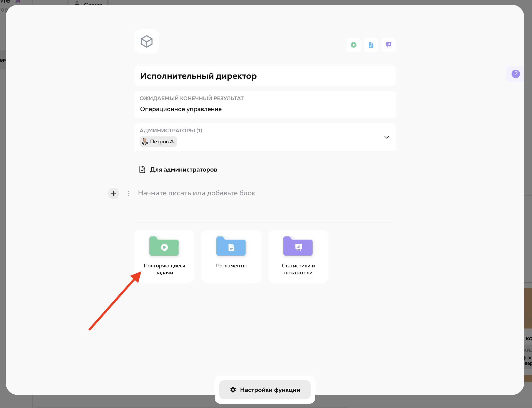Click the document check icon beside Для администраторов
Image resolution: width=532 pixels, height=408 pixels.
pos(142,170)
